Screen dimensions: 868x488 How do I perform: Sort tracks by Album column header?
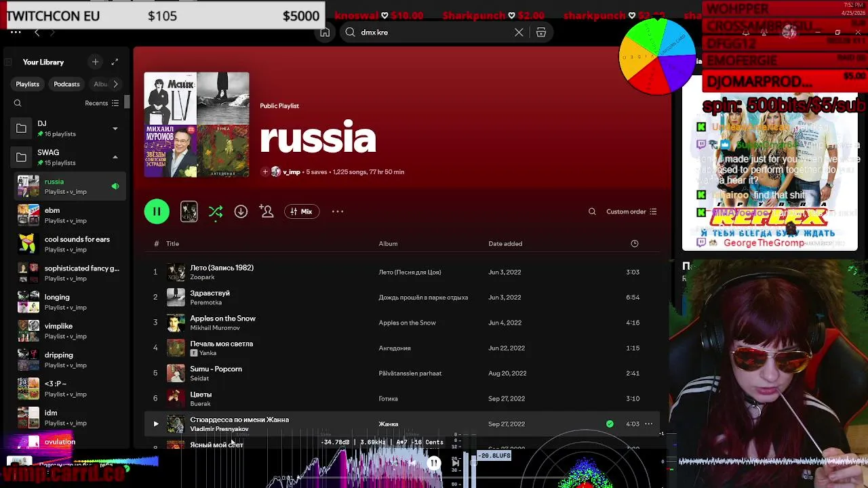tap(388, 243)
